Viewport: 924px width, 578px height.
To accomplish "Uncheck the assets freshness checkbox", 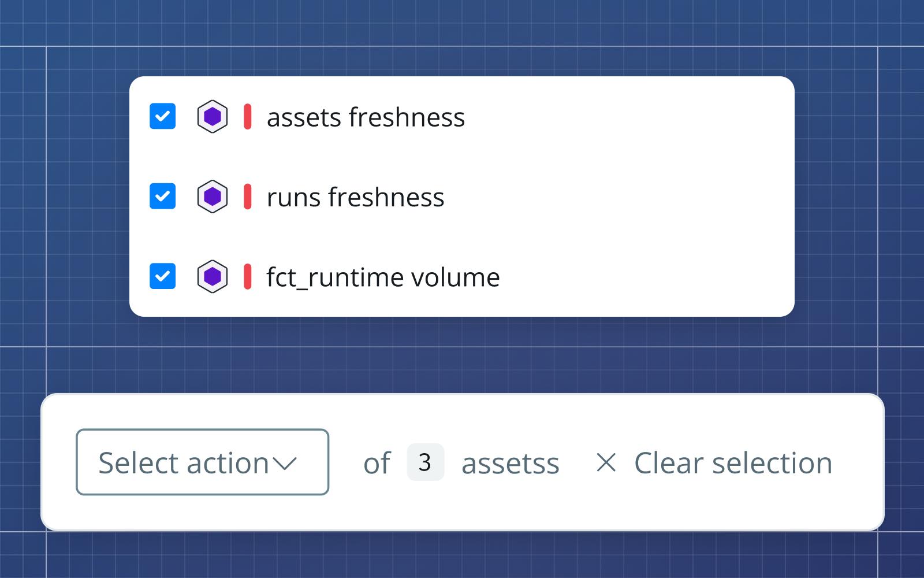I will pyautogui.click(x=162, y=117).
